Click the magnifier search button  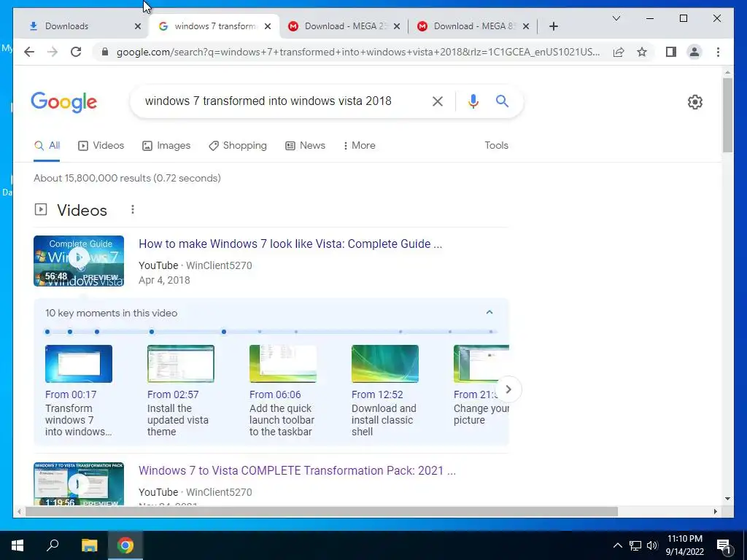502,101
